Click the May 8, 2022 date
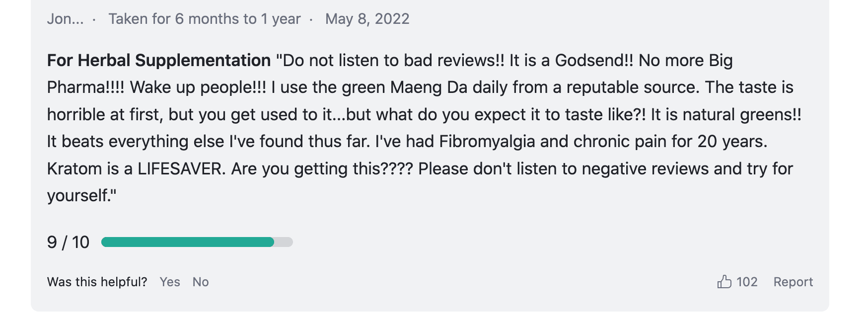The width and height of the screenshot is (868, 323). pos(367,19)
